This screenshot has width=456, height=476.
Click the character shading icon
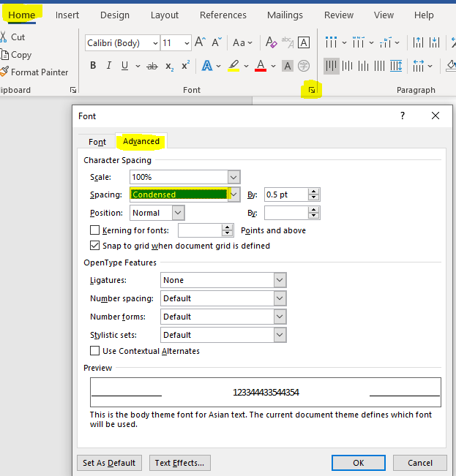(288, 66)
